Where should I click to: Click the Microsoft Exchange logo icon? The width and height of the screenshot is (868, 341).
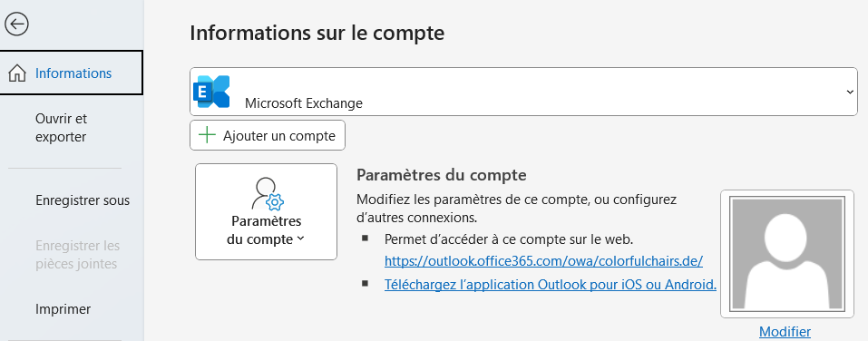tap(211, 92)
